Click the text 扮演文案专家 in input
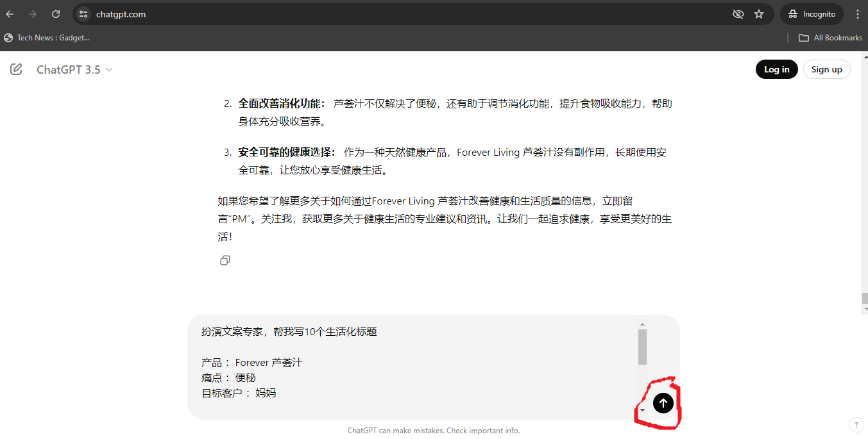 click(233, 331)
